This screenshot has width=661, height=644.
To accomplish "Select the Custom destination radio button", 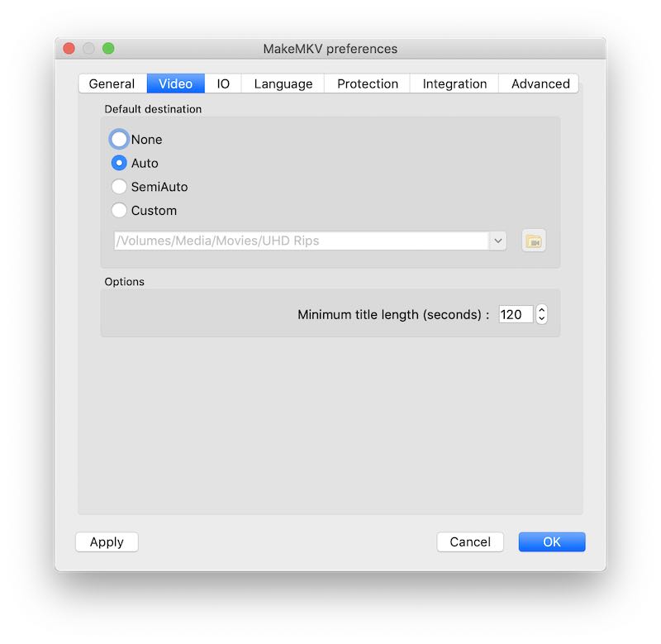I will tap(120, 211).
